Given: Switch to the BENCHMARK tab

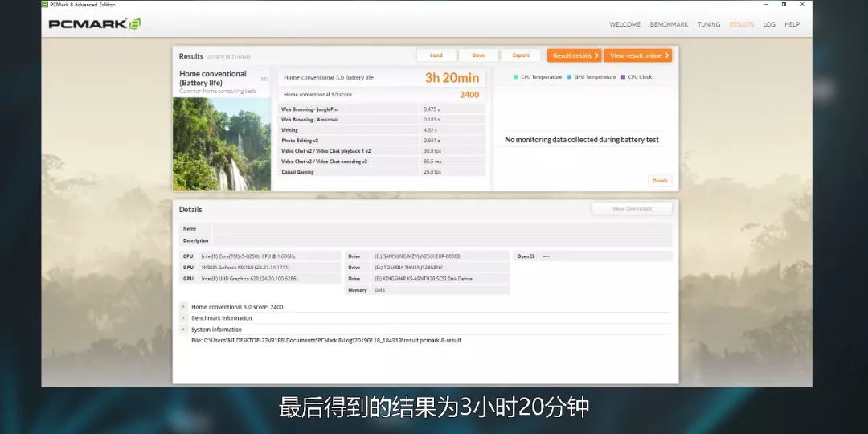Looking at the screenshot, I should click(669, 24).
